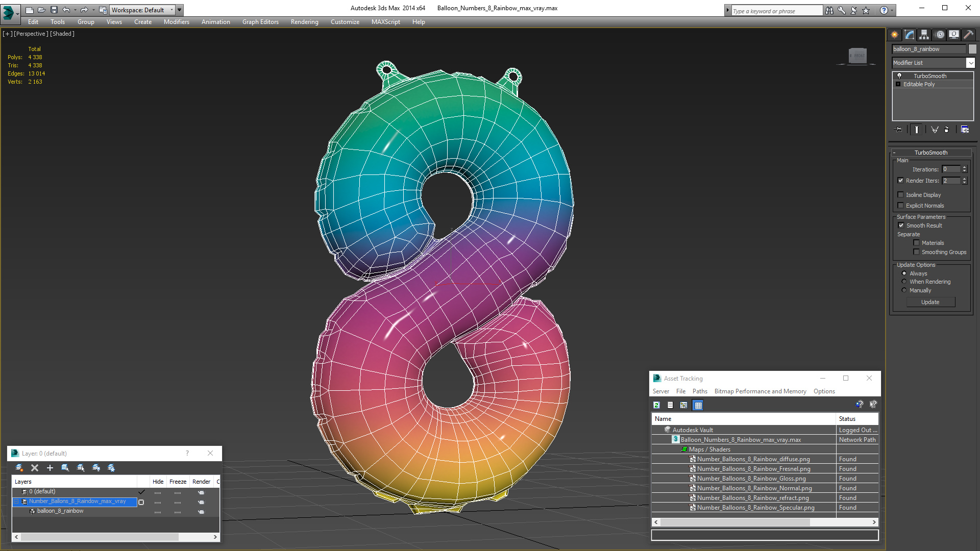Click the Shaded viewport label

tap(62, 34)
